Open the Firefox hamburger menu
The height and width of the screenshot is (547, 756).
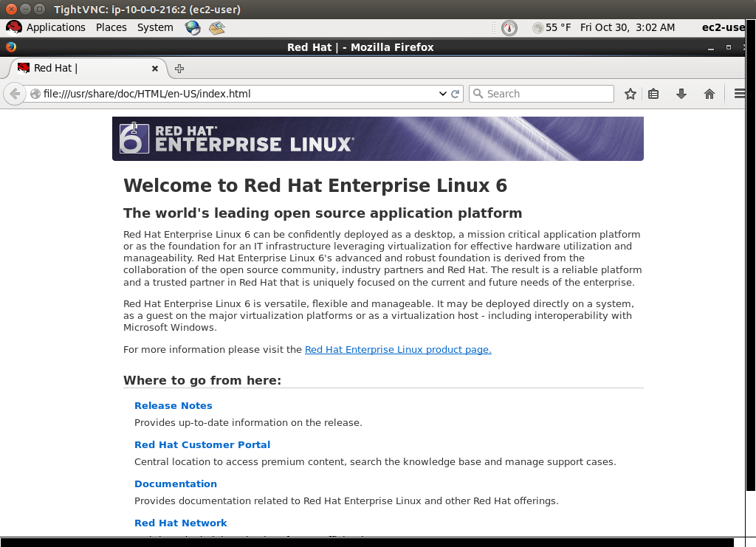(x=739, y=94)
